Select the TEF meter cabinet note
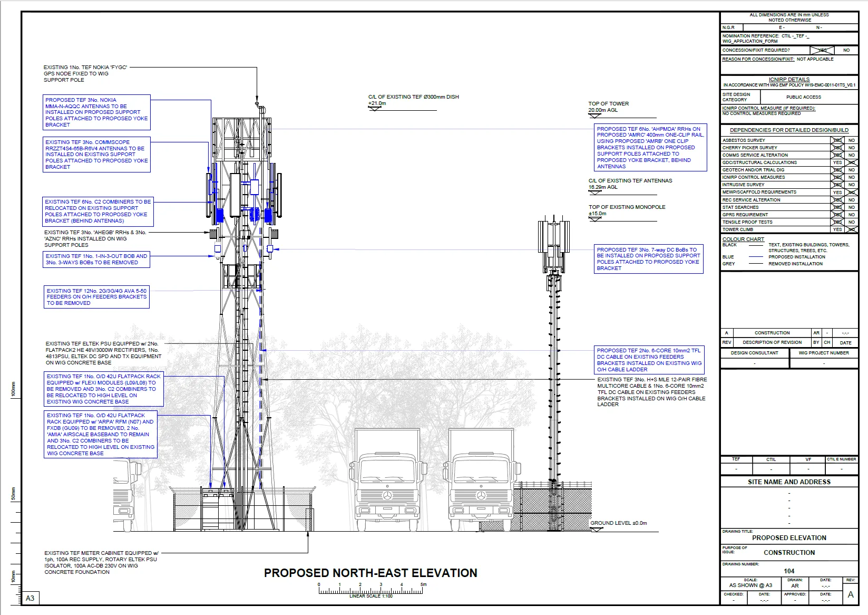The height and width of the screenshot is (615, 868). [101, 562]
